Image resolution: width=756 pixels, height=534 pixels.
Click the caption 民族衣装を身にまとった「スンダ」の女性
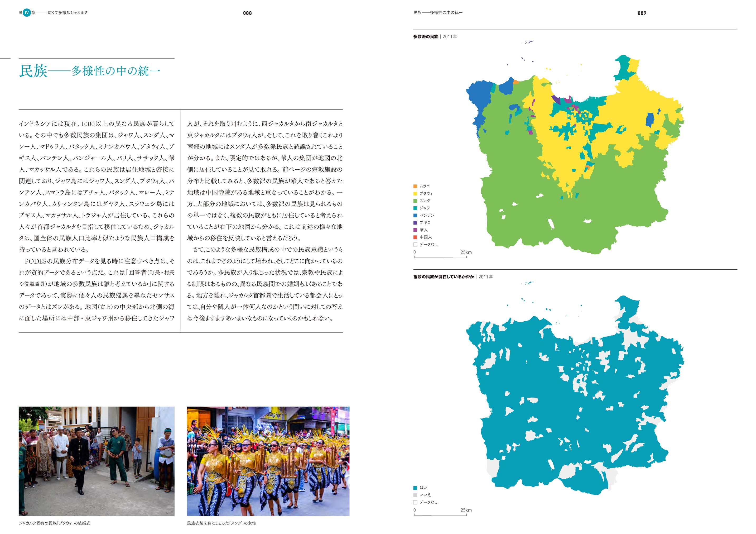click(221, 523)
